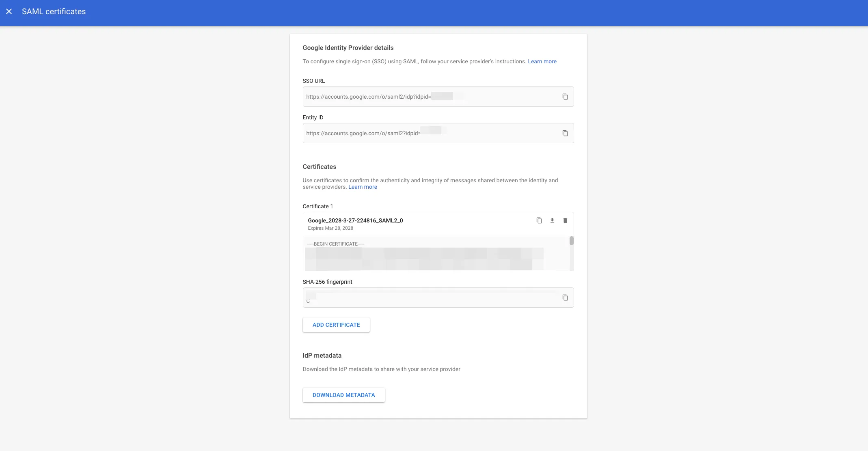
Task: Click the Expires Mar 28, 2028 text
Action: (330, 228)
